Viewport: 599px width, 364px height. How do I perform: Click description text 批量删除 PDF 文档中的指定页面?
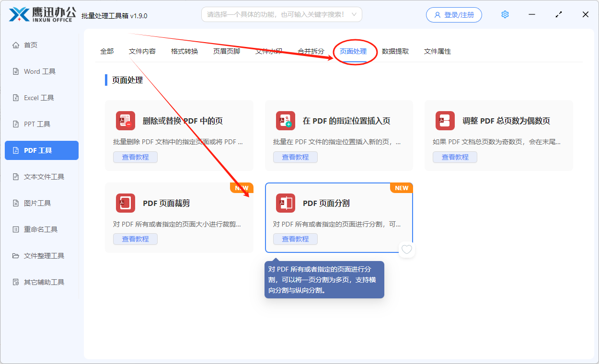[178, 142]
